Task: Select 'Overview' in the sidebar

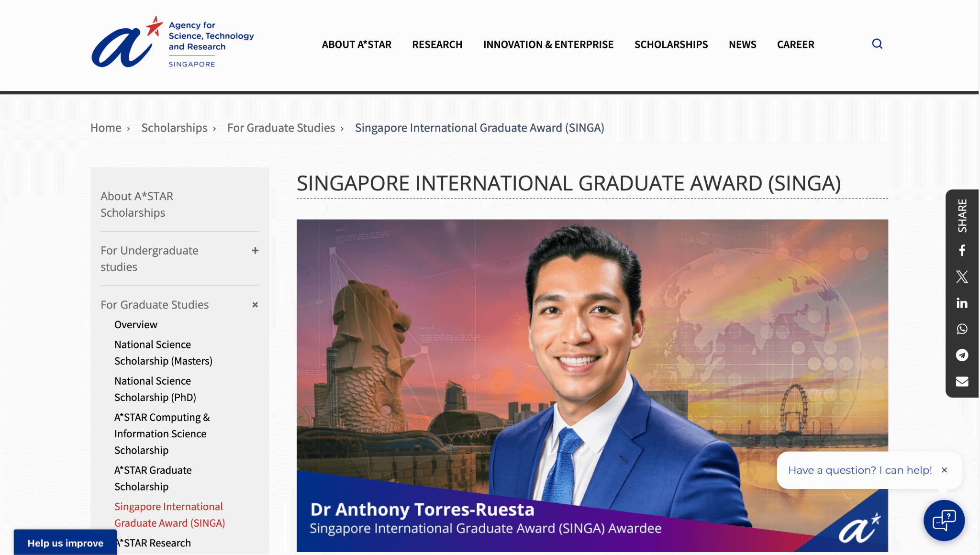Action: (x=135, y=324)
